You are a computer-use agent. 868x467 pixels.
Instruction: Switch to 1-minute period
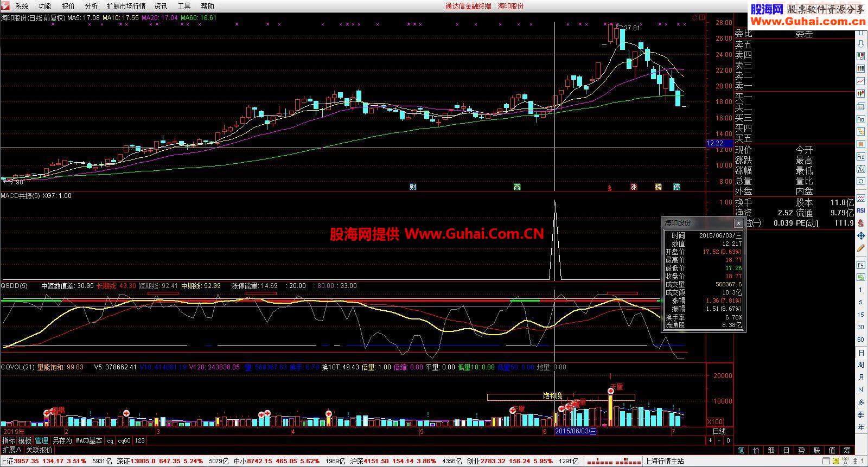coord(861,290)
